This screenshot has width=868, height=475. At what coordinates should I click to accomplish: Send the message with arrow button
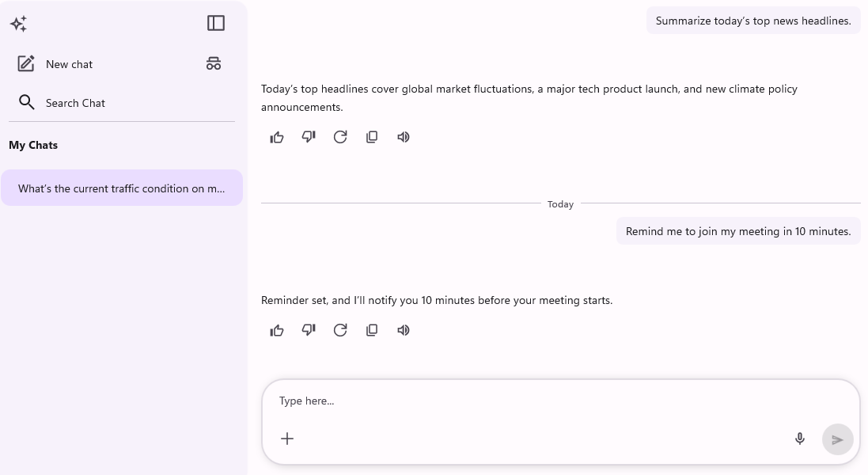(x=838, y=439)
